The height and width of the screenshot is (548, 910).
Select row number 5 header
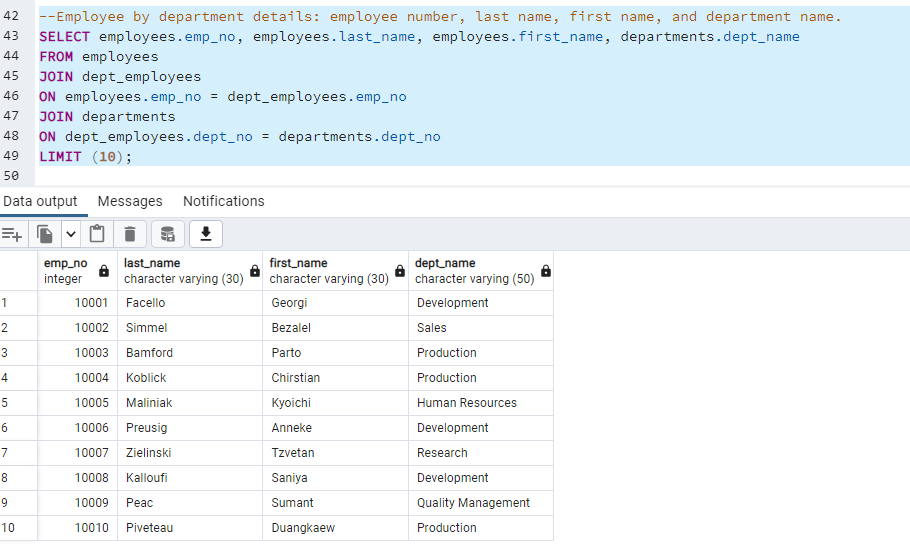click(19, 403)
